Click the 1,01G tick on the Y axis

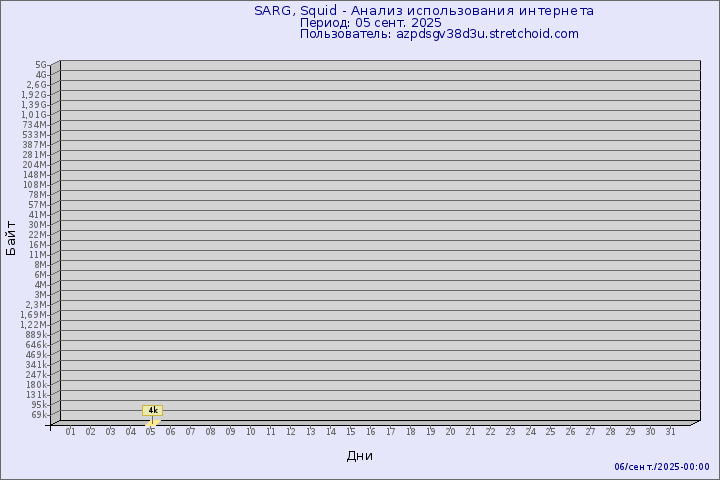click(x=34, y=114)
